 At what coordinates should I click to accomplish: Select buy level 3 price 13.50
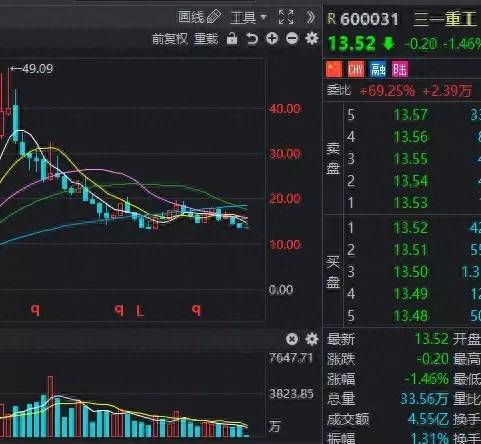pyautogui.click(x=410, y=272)
